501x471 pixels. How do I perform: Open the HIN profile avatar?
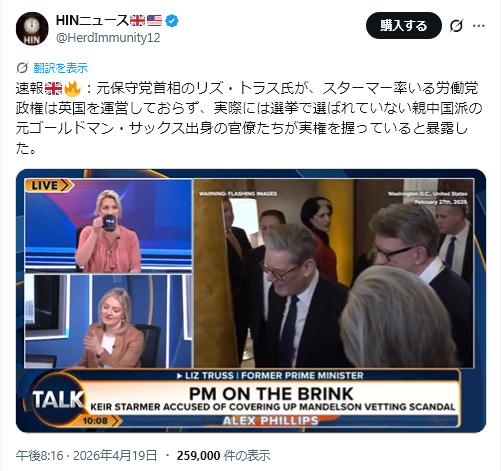(x=32, y=29)
